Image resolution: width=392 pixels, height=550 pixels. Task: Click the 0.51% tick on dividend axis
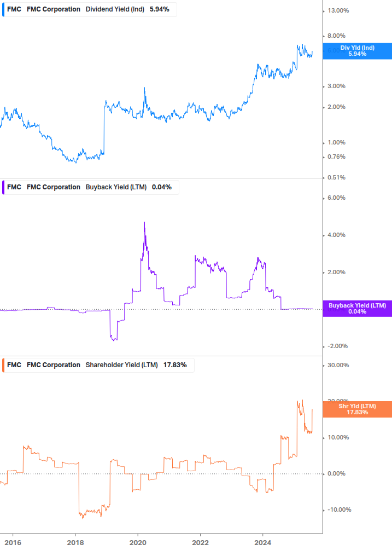click(336, 177)
